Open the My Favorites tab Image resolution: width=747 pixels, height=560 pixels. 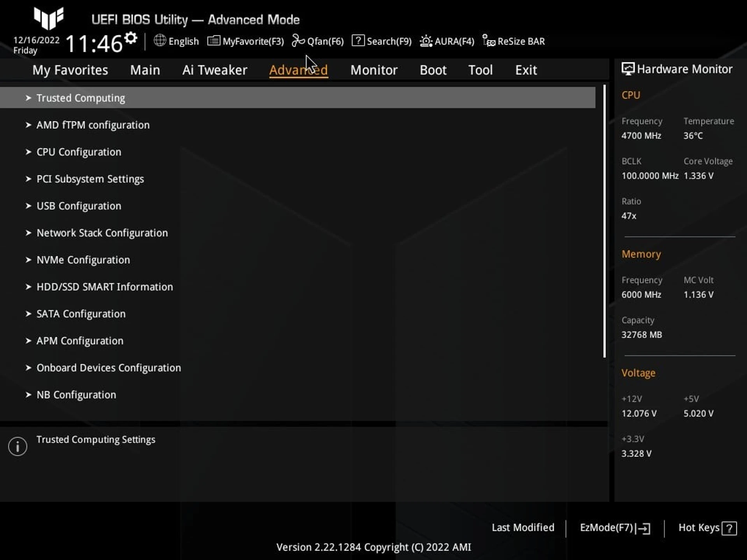pyautogui.click(x=70, y=70)
